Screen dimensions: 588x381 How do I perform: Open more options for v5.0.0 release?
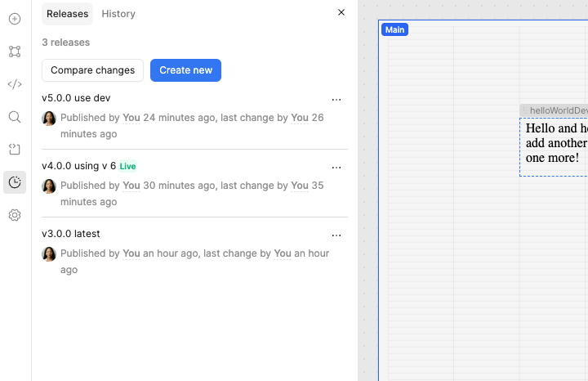pyautogui.click(x=336, y=100)
